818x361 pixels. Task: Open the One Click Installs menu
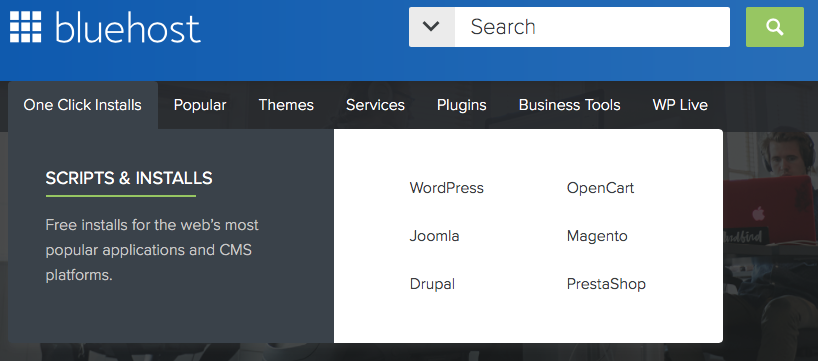tap(82, 105)
